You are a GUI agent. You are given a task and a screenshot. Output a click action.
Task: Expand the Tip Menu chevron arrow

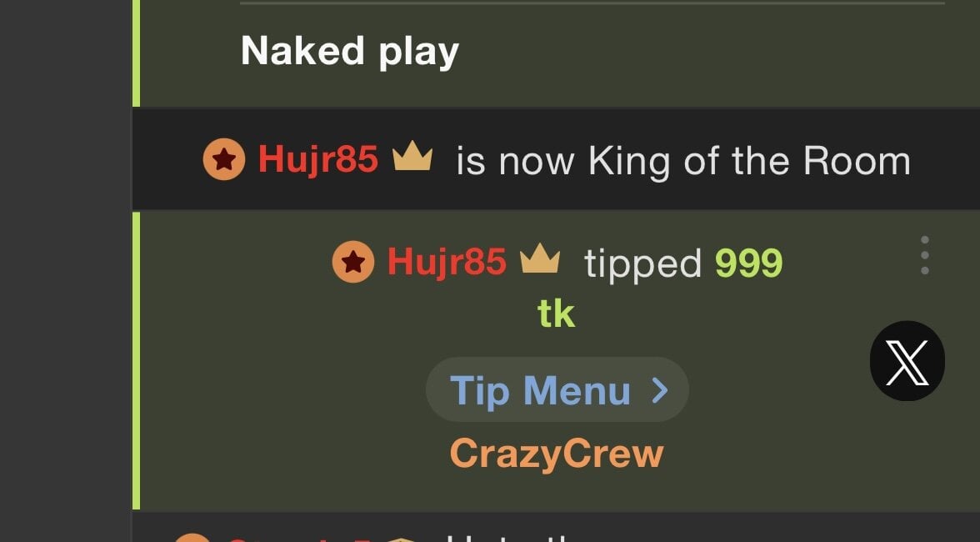point(660,390)
